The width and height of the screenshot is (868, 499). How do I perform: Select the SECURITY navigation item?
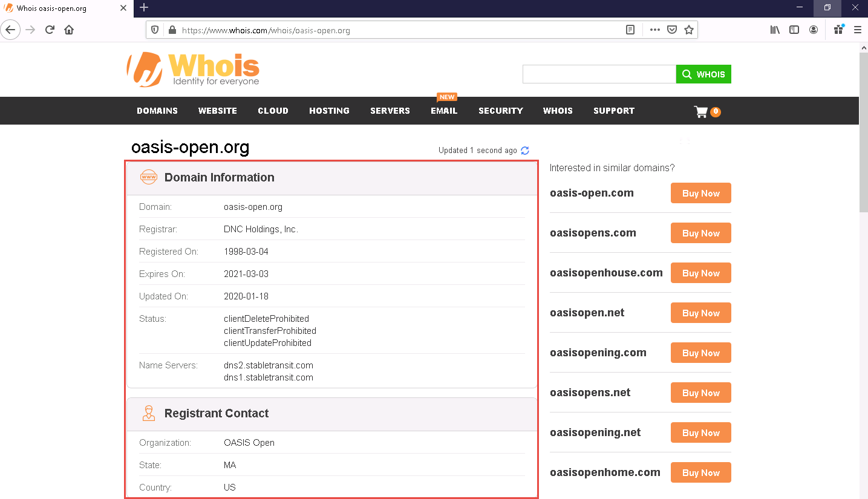[x=500, y=111]
